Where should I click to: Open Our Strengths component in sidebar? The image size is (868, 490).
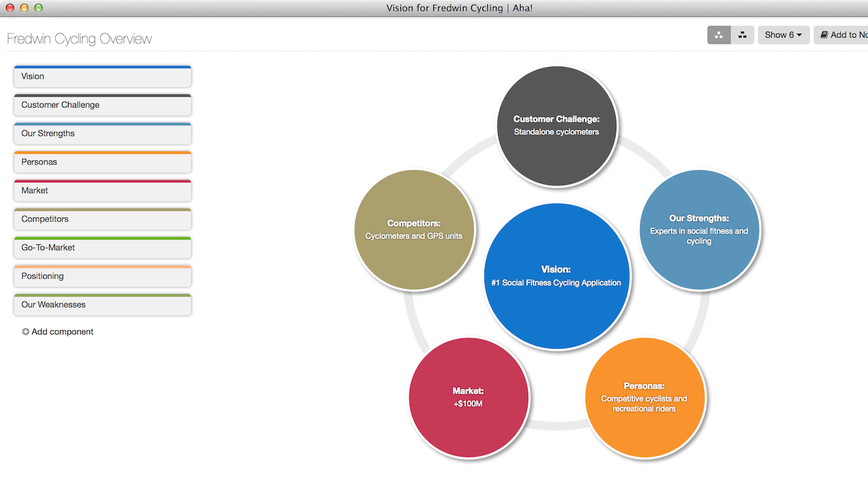pyautogui.click(x=102, y=133)
